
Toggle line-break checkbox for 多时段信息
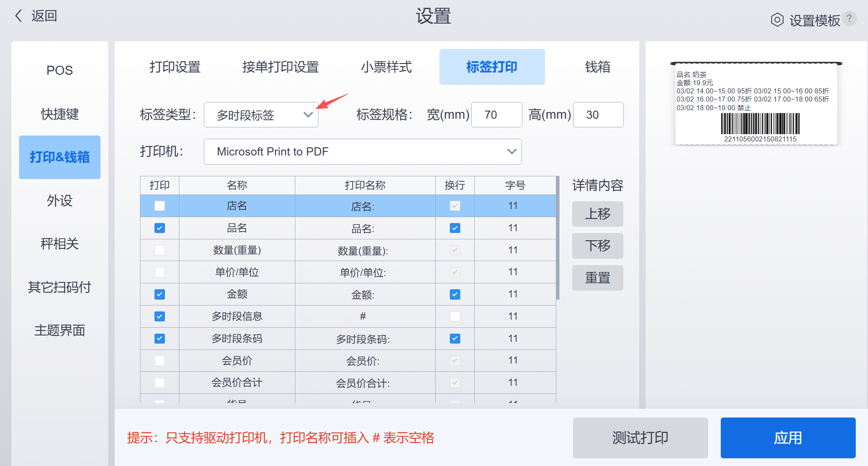pos(455,316)
